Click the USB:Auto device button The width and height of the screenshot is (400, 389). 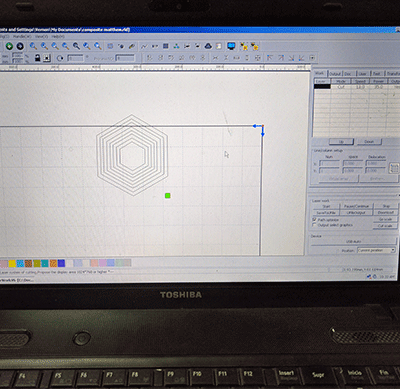pos(354,241)
